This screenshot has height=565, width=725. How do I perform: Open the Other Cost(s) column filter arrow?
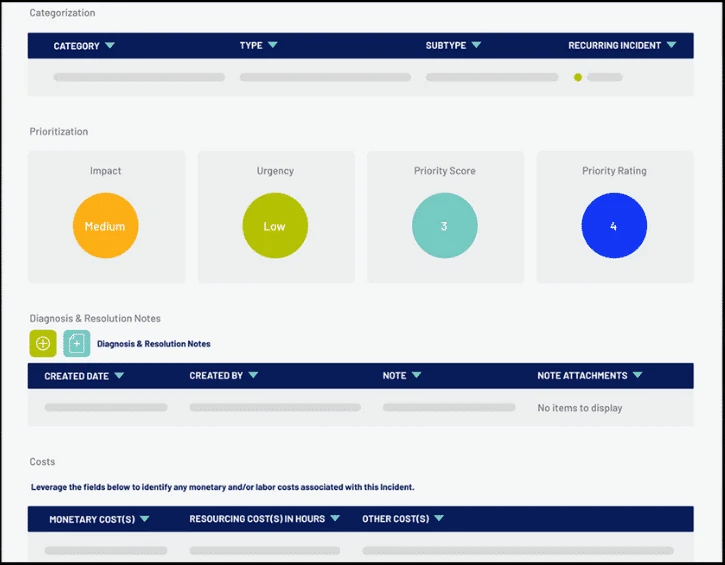[x=439, y=518]
